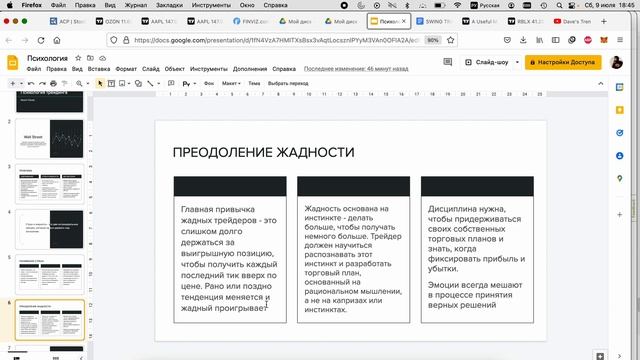The height and width of the screenshot is (360, 640).
Task: Open the Google account avatar
Action: click(616, 62)
